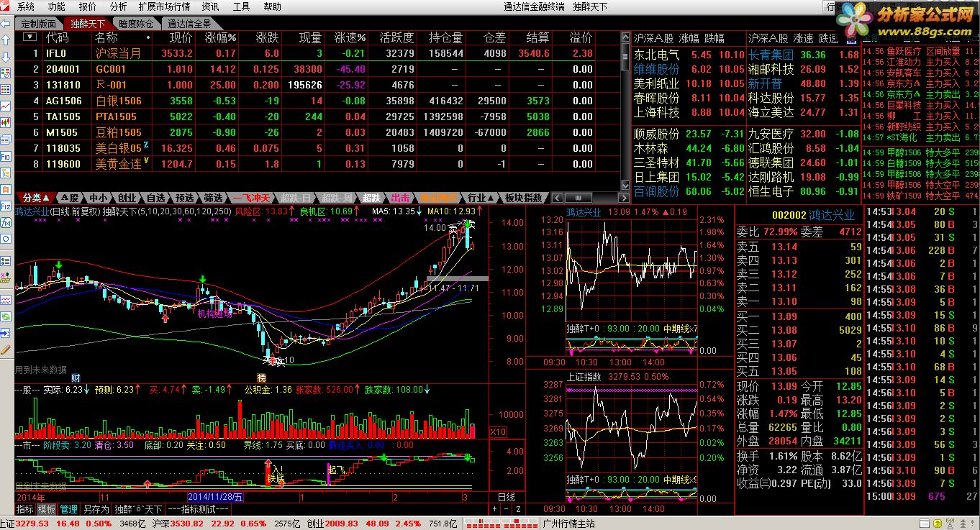This screenshot has height=530, width=980.
Task: Select the 一飞冲天 tab
Action: click(250, 198)
